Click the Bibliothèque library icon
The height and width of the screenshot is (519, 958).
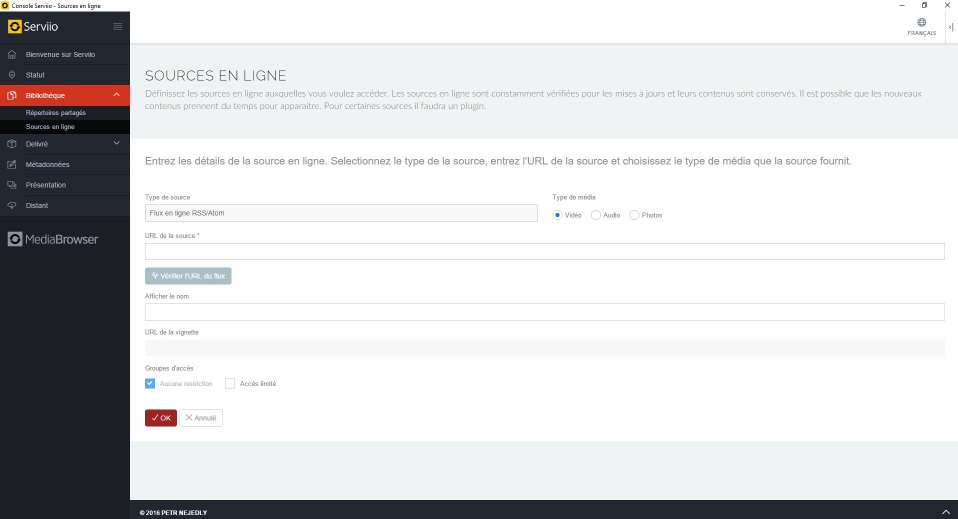coord(12,95)
